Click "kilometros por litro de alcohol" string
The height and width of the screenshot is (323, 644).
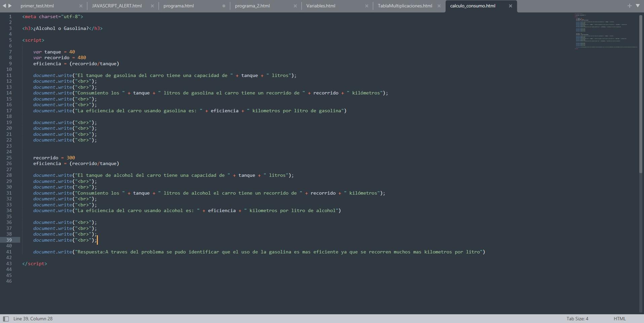291,210
